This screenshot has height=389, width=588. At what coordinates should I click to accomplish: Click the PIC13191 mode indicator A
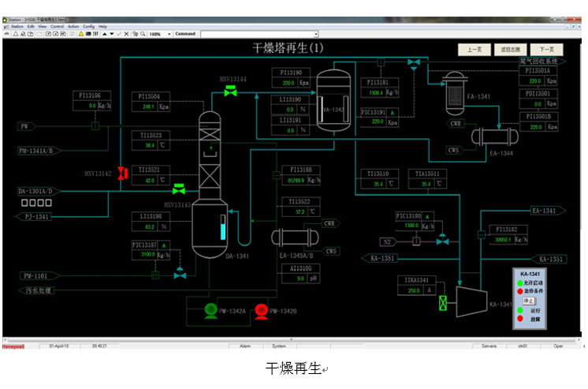point(393,113)
